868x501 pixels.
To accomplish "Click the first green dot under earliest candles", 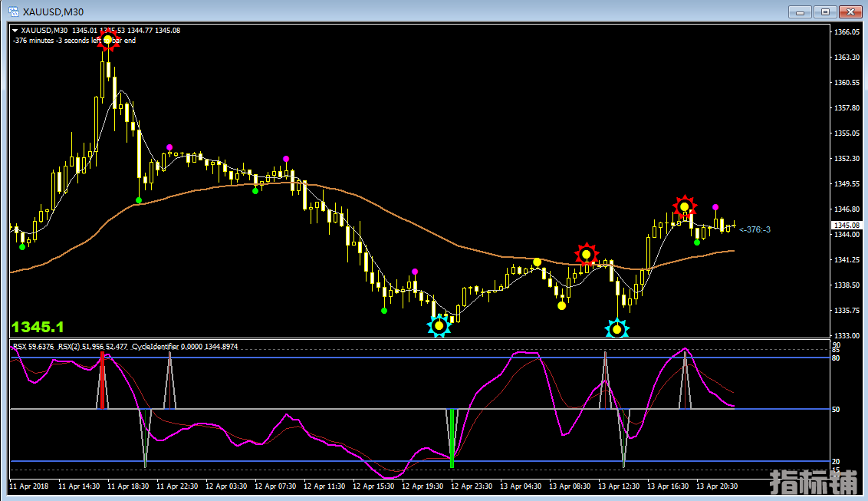I will click(x=22, y=247).
